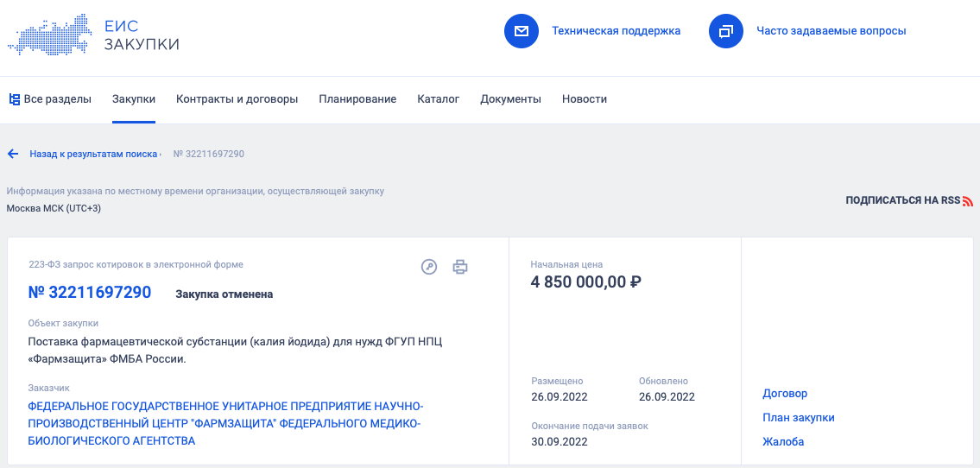
Task: Open the Каталог menu
Action: click(x=438, y=98)
